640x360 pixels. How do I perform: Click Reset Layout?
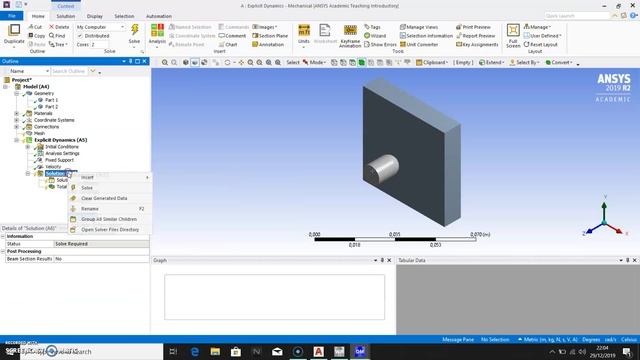point(540,44)
